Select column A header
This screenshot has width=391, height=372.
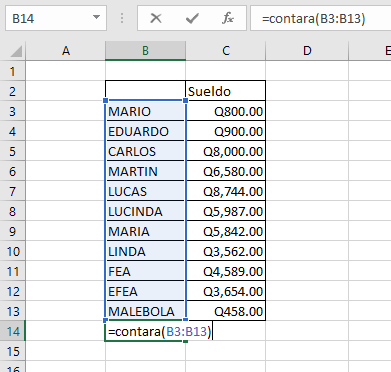click(66, 51)
